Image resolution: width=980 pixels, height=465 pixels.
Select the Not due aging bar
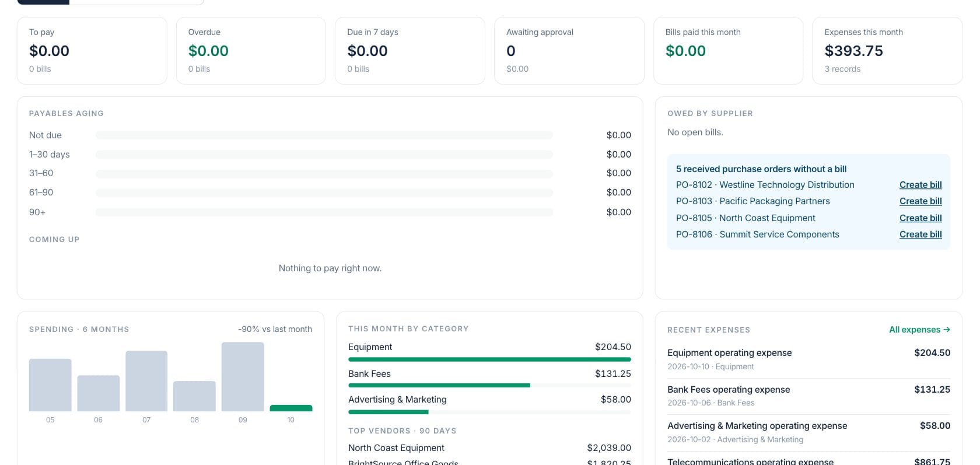click(x=324, y=135)
